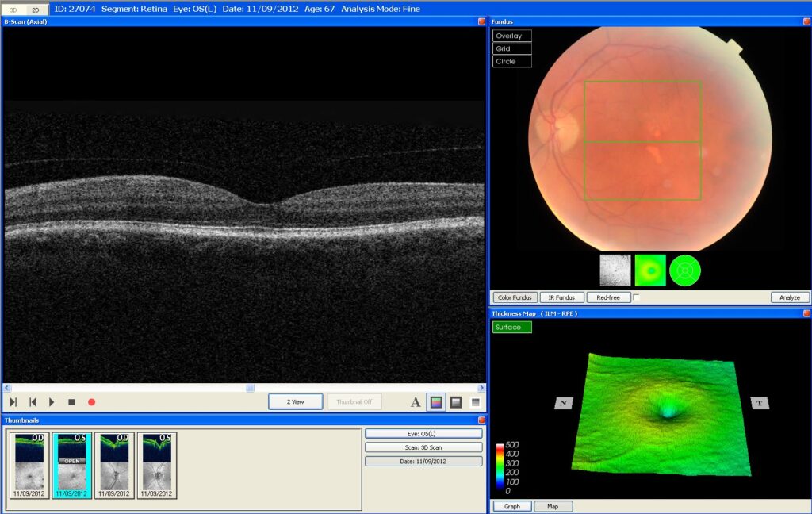Select the OD optic disc thumbnail
The image size is (812, 514).
point(114,466)
